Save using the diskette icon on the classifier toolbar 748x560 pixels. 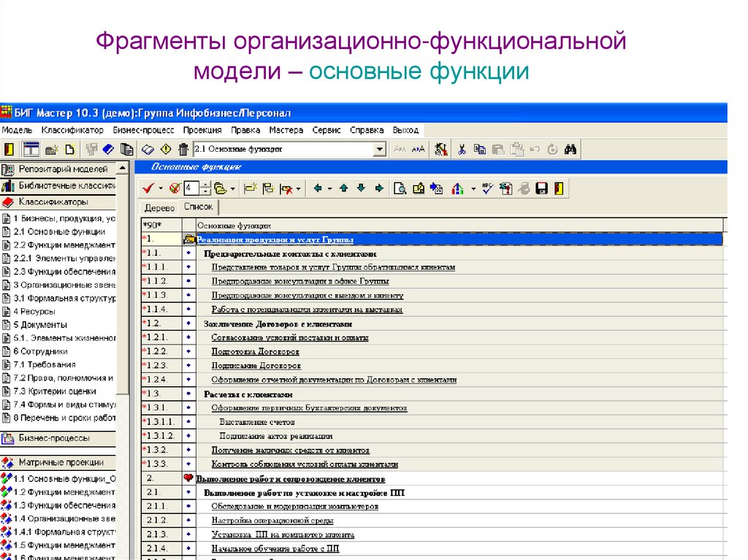(x=543, y=188)
